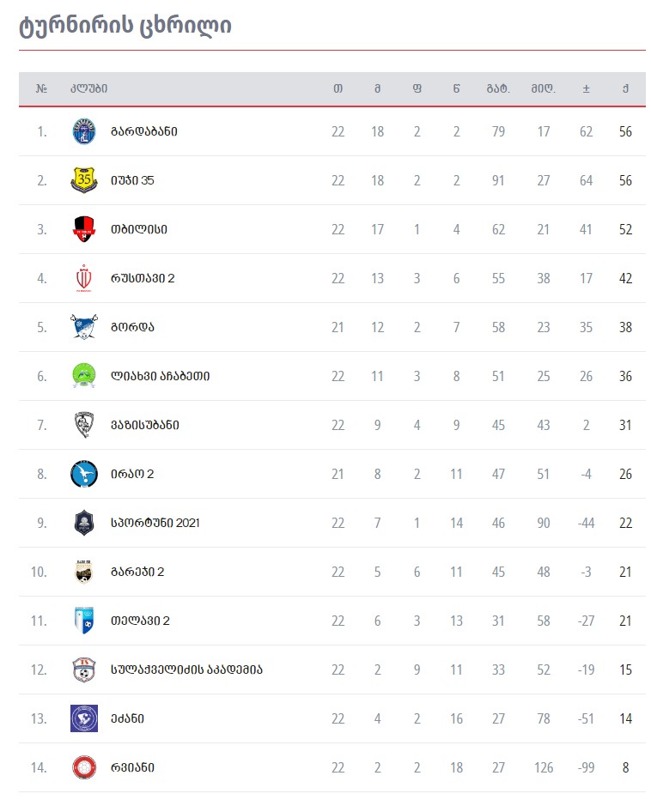Click the red-black თბილისი club logo
The height and width of the screenshot is (812, 651).
(x=84, y=229)
